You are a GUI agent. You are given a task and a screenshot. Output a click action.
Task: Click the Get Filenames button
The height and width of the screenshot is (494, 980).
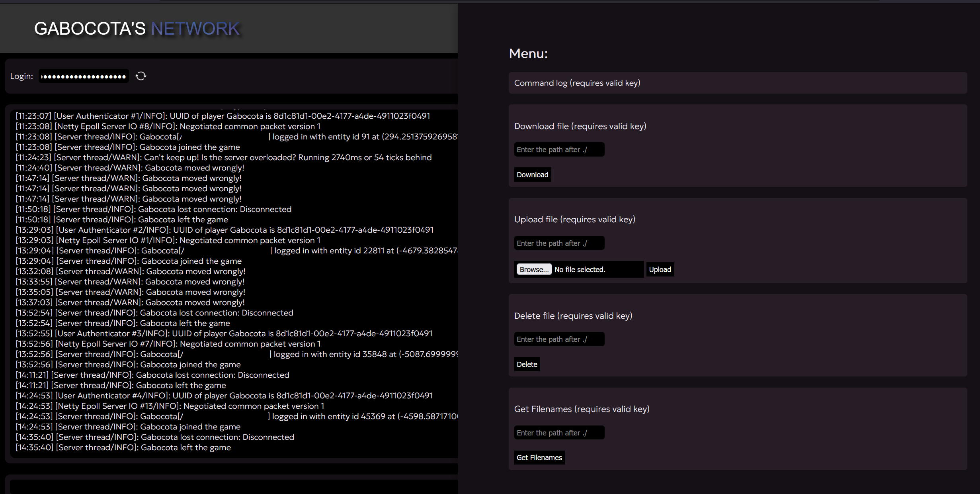click(539, 457)
